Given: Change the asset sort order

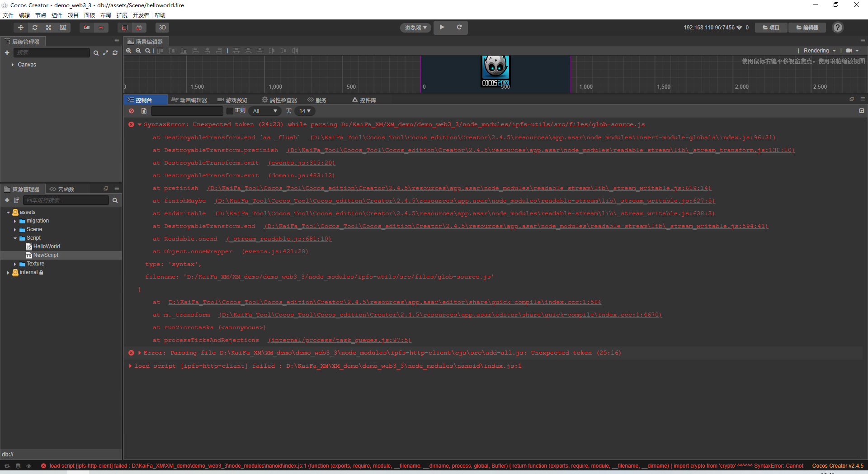Looking at the screenshot, I should point(17,200).
